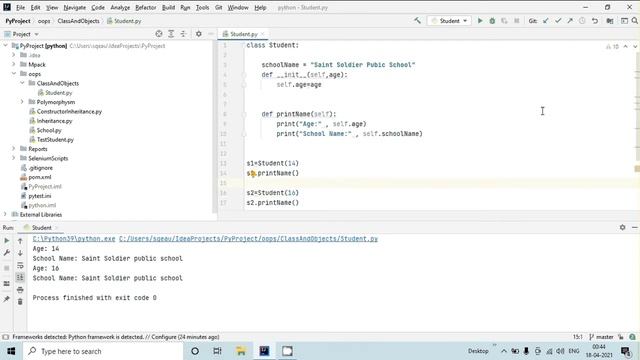Expand the Polymorphysm folder
640x360 pixels.
[22, 102]
